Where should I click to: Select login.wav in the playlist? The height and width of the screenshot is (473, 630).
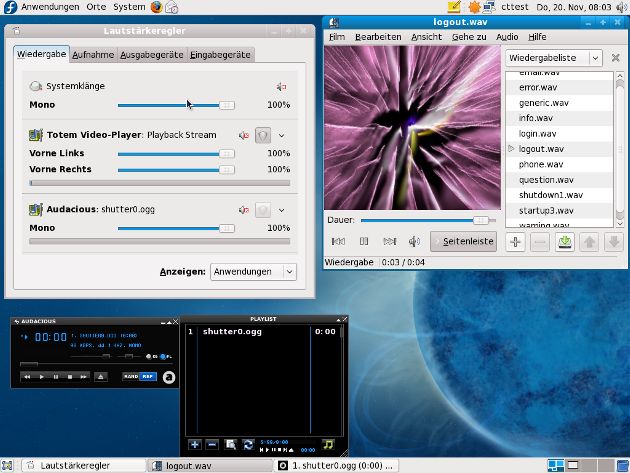coord(537,133)
